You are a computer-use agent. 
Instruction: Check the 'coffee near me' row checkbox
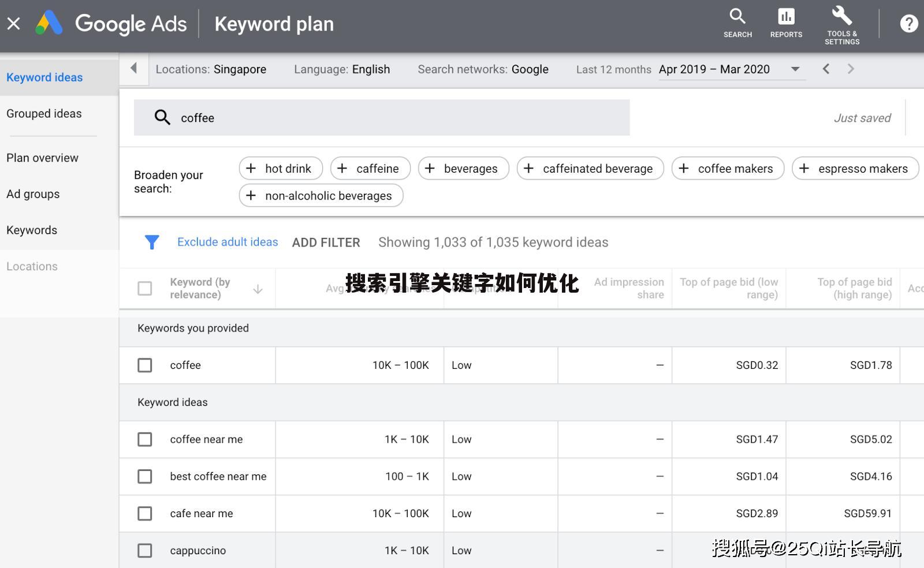[x=145, y=439]
